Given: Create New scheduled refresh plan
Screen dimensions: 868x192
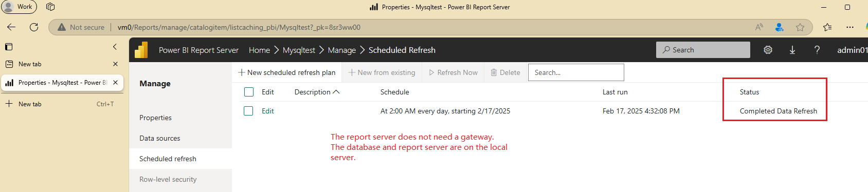Looking at the screenshot, I should [286, 72].
